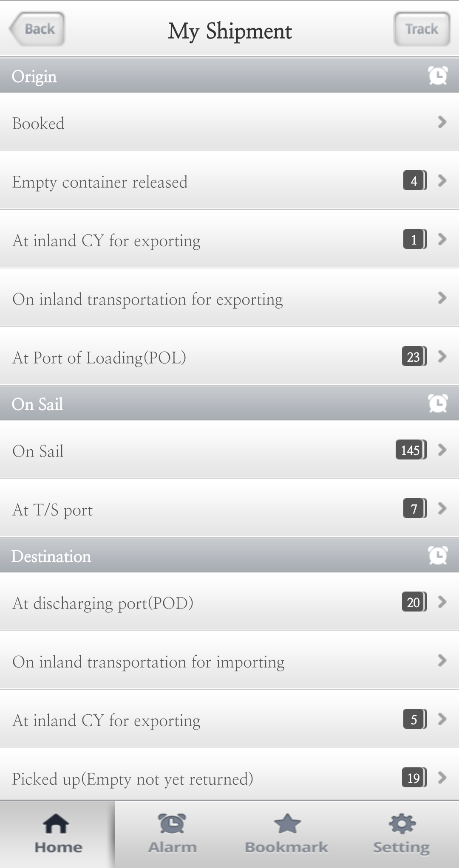Expand the Booked row chevron
The width and height of the screenshot is (459, 868).
[442, 122]
